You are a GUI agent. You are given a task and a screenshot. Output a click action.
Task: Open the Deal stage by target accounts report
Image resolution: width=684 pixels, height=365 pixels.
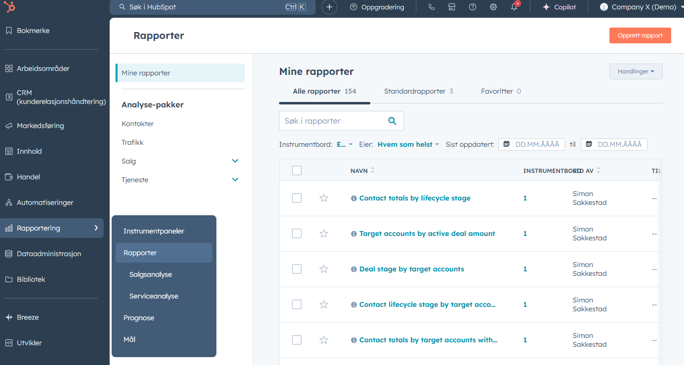pos(411,269)
